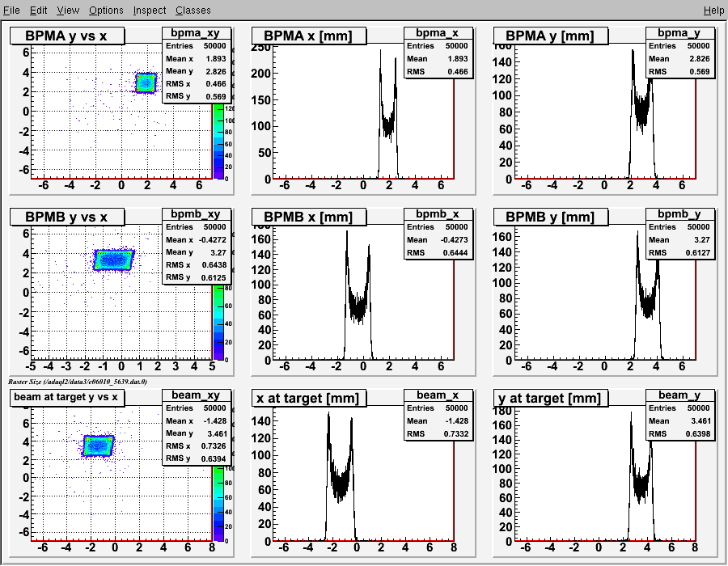Click the BPMA y vs x color palette
Viewport: 728px width, 566px height.
pyautogui.click(x=218, y=141)
